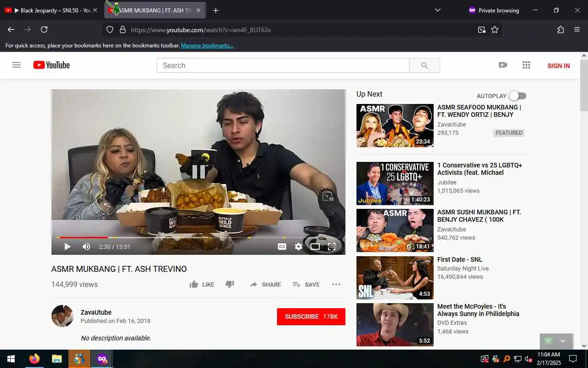Open player settings gear
The image size is (588, 368).
(x=299, y=247)
